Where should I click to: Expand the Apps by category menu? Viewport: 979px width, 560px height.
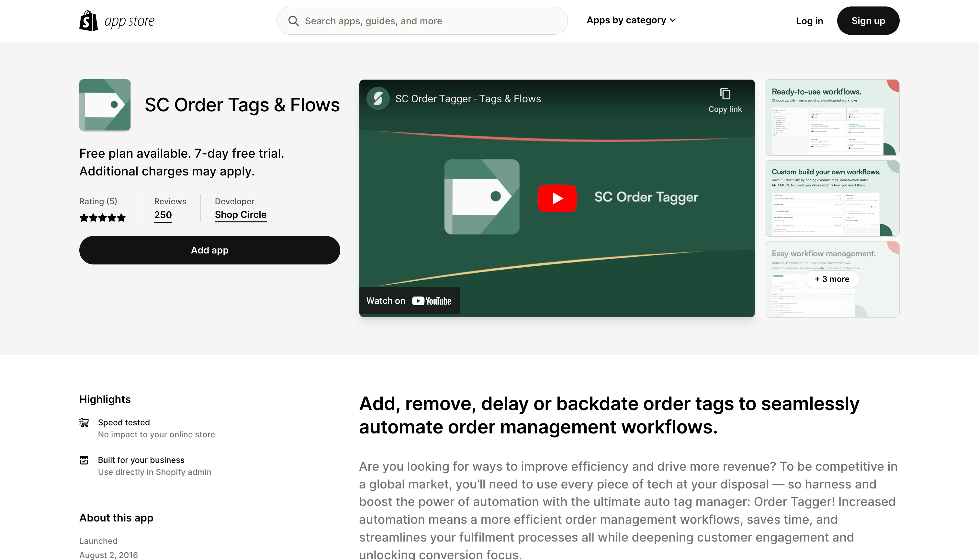point(631,20)
